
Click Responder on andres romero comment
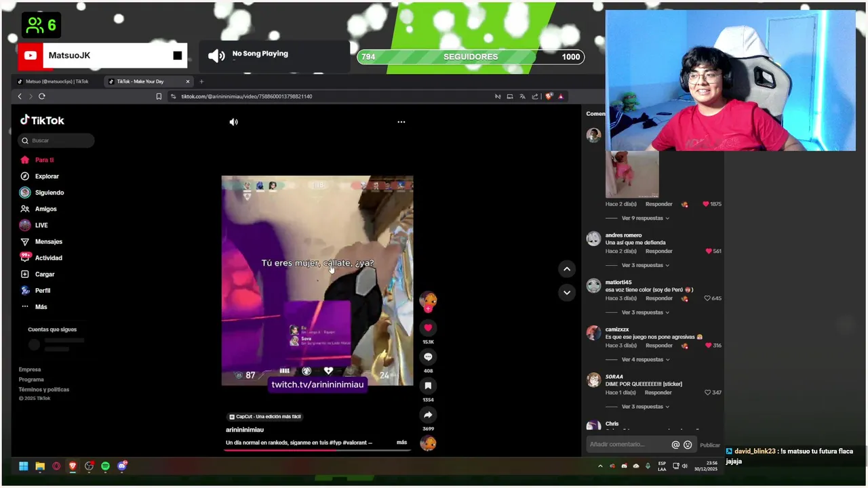point(658,251)
